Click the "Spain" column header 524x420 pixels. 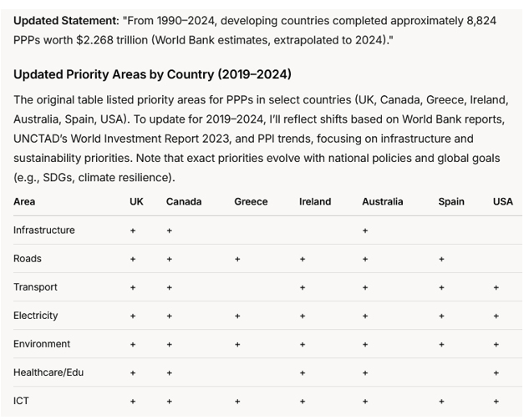pyautogui.click(x=451, y=201)
